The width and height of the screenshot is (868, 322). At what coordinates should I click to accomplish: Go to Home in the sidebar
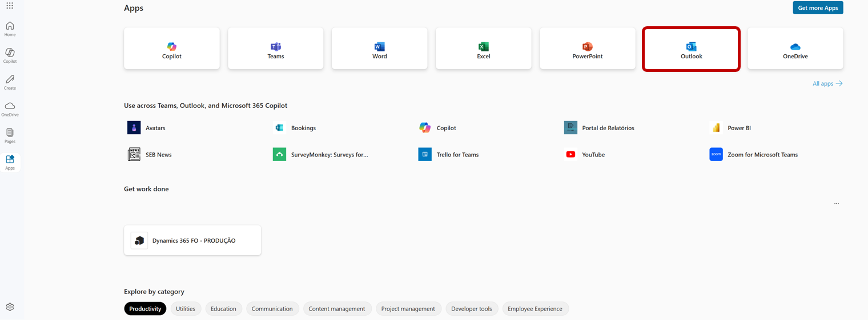[x=10, y=29]
